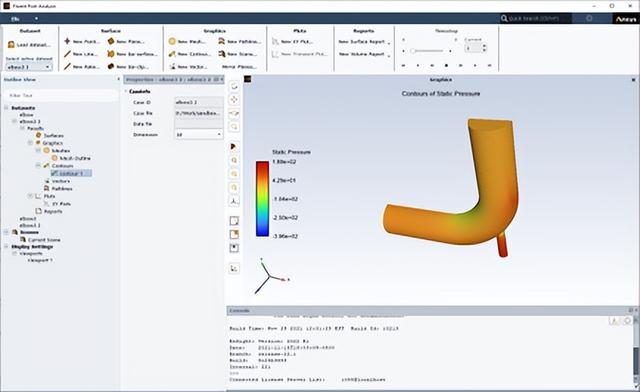Click the Filter Text input field
640x392 pixels.
61,95
